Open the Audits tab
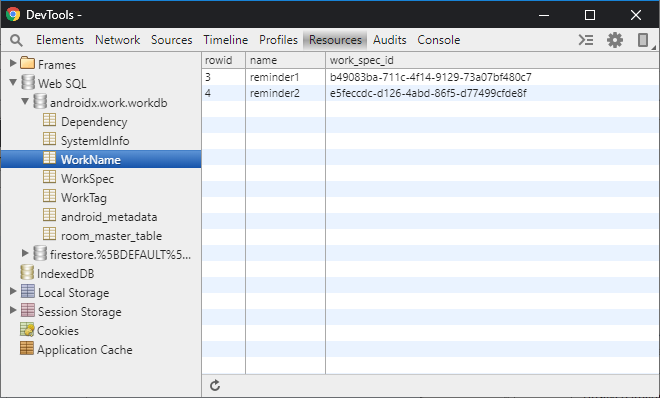The width and height of the screenshot is (660, 398). coord(389,40)
